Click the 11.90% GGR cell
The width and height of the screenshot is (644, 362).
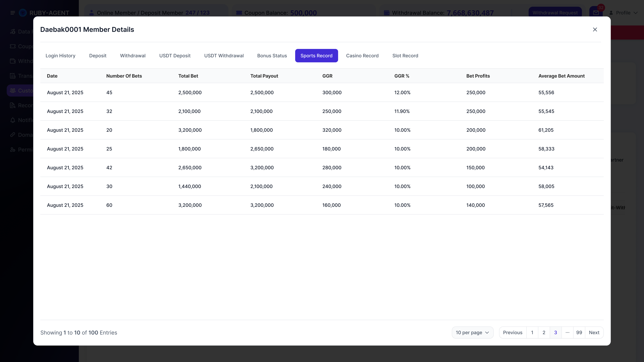pos(402,111)
